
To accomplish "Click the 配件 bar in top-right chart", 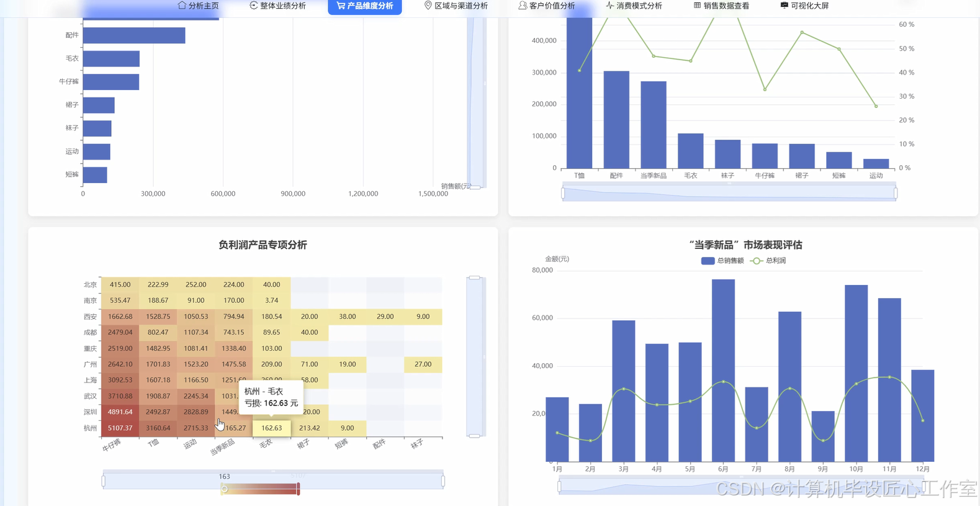I will point(616,120).
